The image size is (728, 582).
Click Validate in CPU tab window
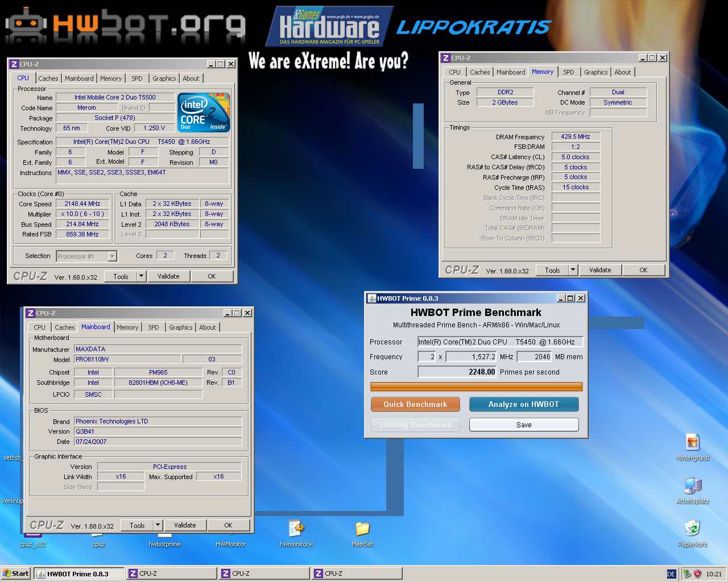(168, 276)
